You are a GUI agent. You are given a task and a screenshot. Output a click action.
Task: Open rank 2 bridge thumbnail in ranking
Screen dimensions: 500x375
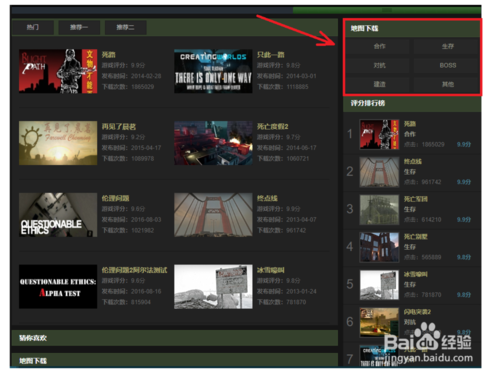pyautogui.click(x=379, y=172)
